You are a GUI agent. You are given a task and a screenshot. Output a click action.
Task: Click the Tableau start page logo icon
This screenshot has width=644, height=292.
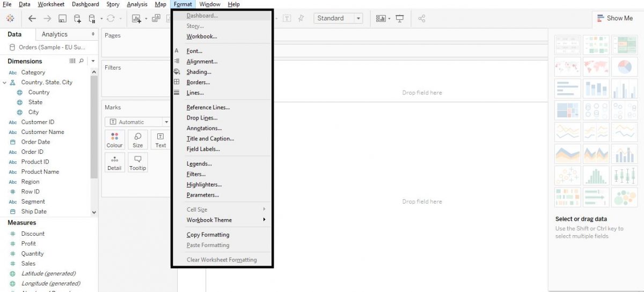10,18
